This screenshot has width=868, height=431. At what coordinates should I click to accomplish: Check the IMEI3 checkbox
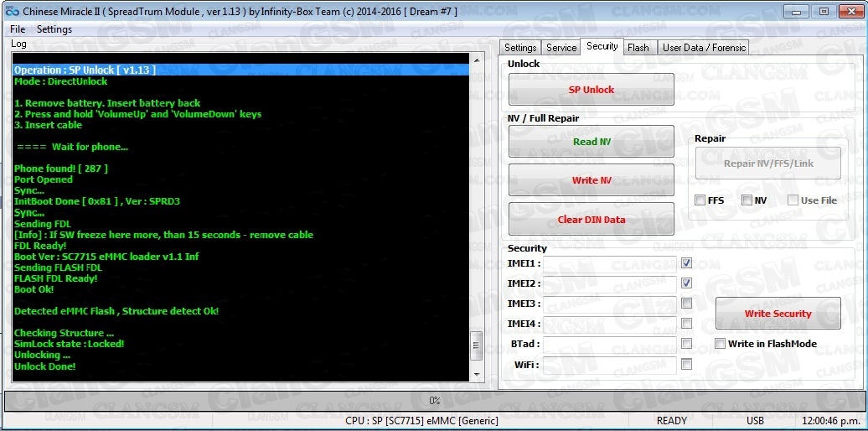click(686, 303)
